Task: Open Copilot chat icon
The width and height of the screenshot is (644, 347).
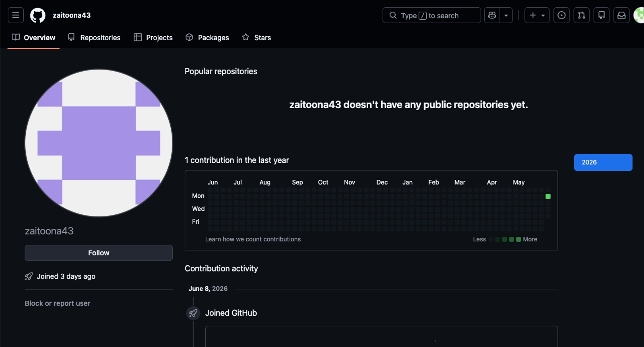Action: pyautogui.click(x=492, y=15)
